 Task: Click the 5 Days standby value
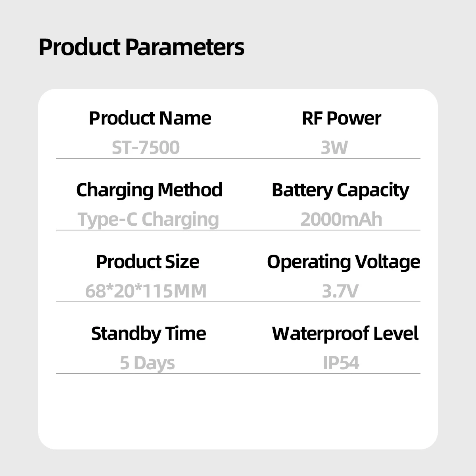point(147,363)
